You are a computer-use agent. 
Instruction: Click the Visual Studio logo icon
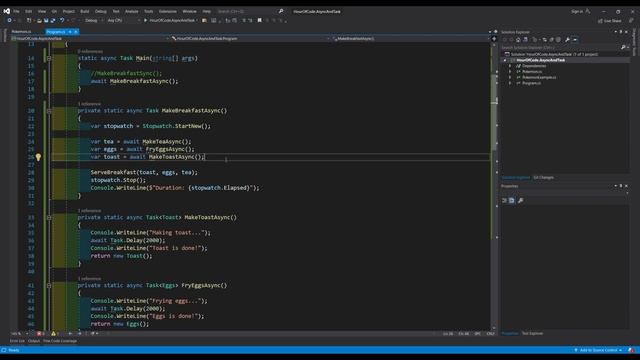point(7,11)
